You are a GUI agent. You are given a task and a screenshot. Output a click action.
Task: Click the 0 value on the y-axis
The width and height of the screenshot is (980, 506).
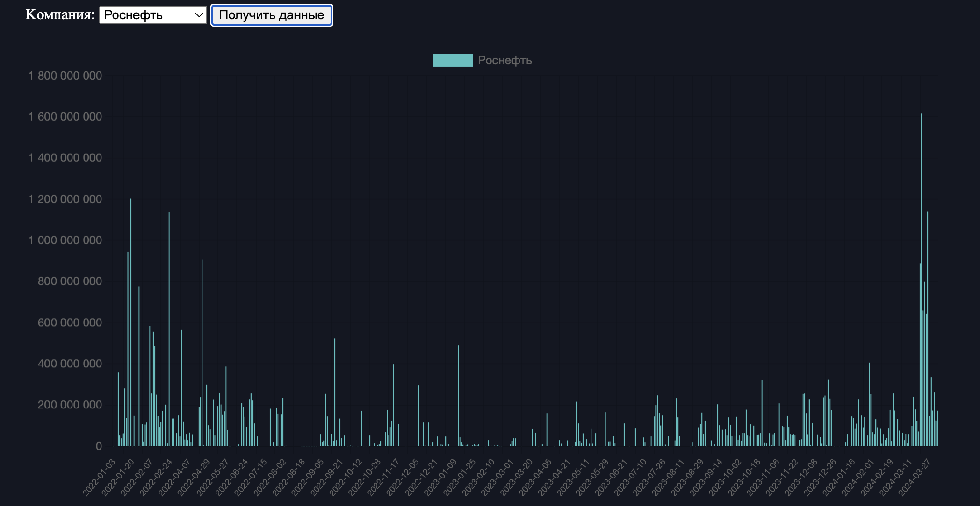click(99, 446)
